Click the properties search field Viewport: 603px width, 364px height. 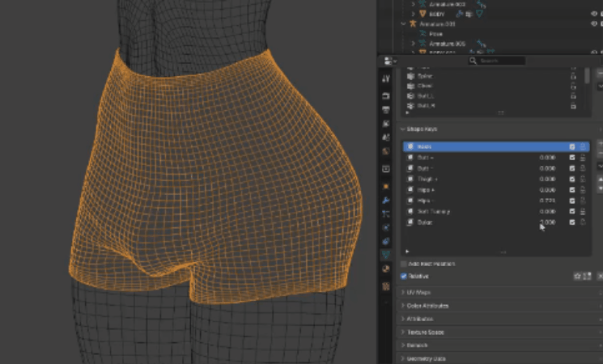click(x=497, y=61)
